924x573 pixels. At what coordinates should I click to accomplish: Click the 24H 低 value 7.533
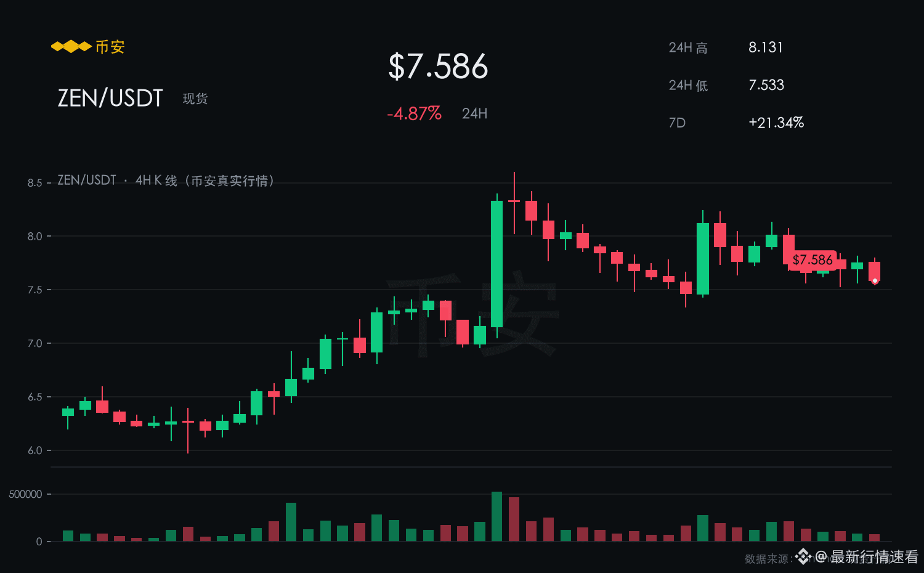click(x=766, y=85)
